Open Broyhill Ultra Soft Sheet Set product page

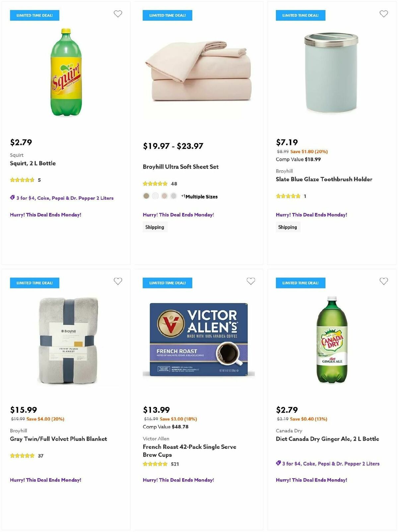(x=180, y=167)
